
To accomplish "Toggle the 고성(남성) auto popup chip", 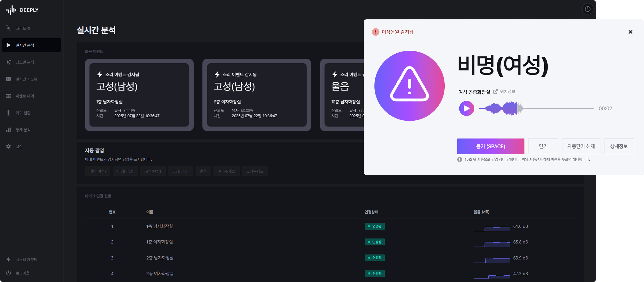I will pyautogui.click(x=180, y=171).
